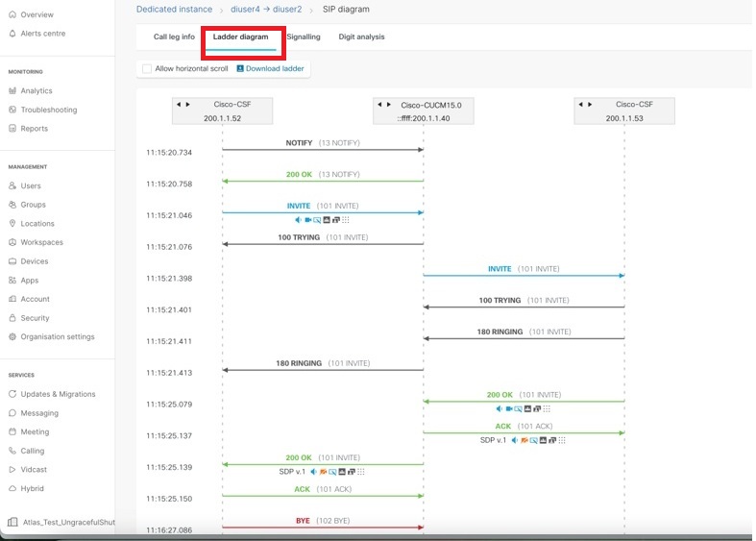Open the Digit analysis tab
The width and height of the screenshot is (756, 541).
click(361, 37)
